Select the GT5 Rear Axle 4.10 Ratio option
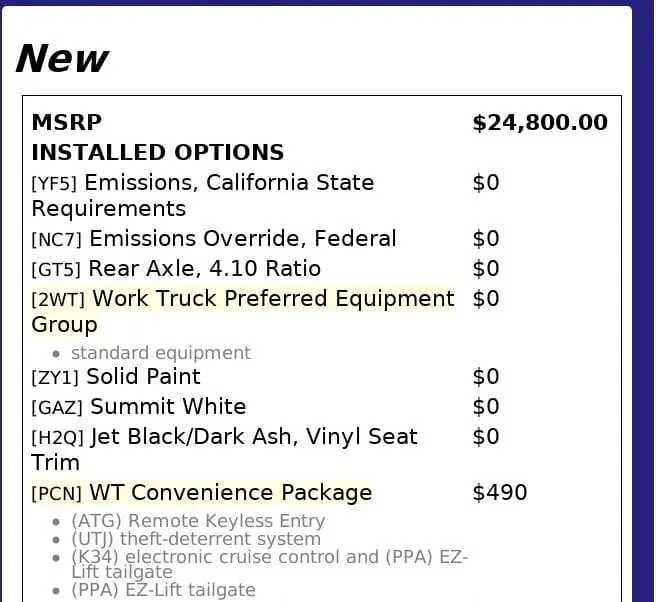Image resolution: width=656 pixels, height=602 pixels. click(176, 269)
